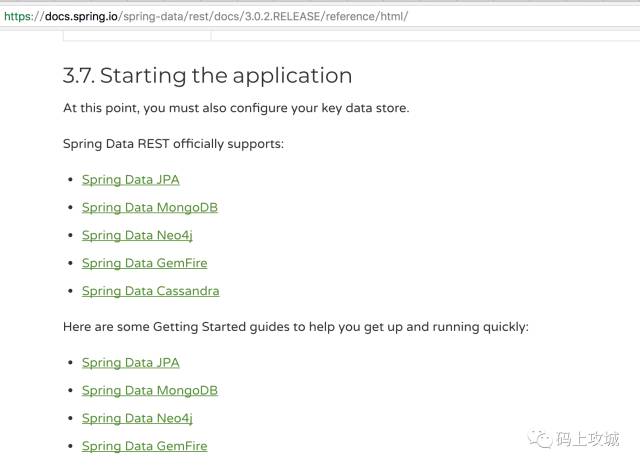The height and width of the screenshot is (467, 640).
Task: Click the browser address bar URL
Action: [206, 17]
